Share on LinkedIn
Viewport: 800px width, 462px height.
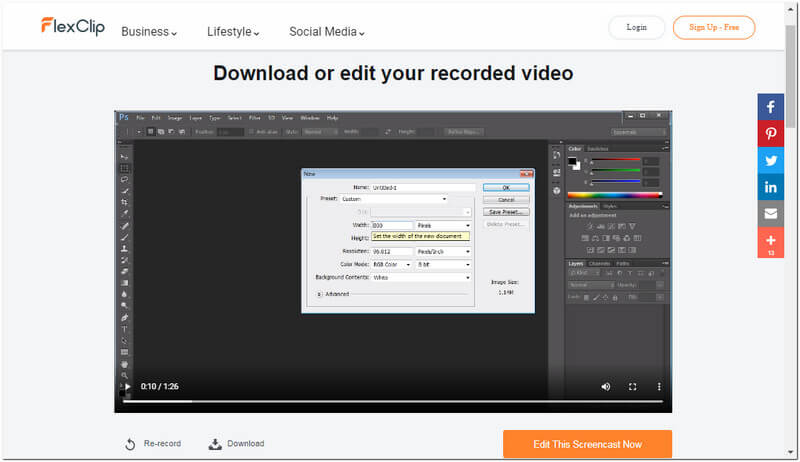[x=770, y=187]
